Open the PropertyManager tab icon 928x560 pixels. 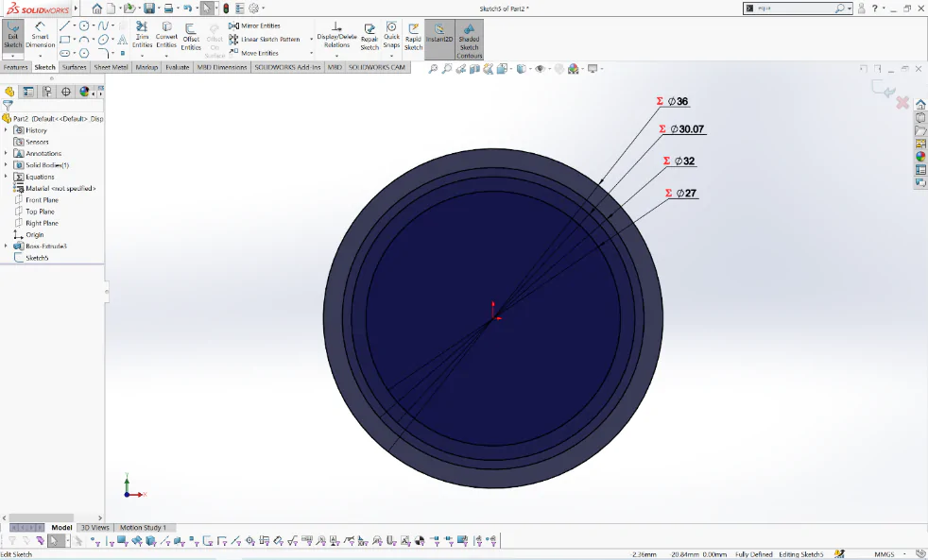pos(27,92)
